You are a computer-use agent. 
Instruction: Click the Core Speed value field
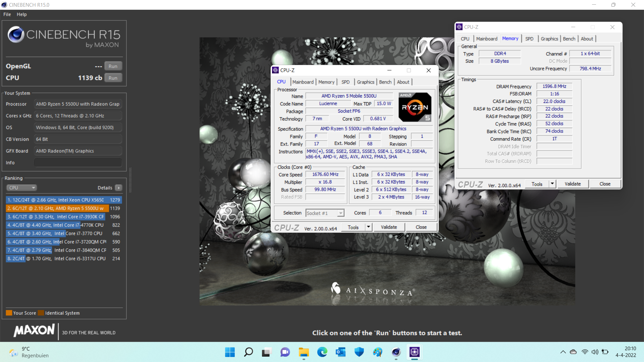[x=325, y=175]
